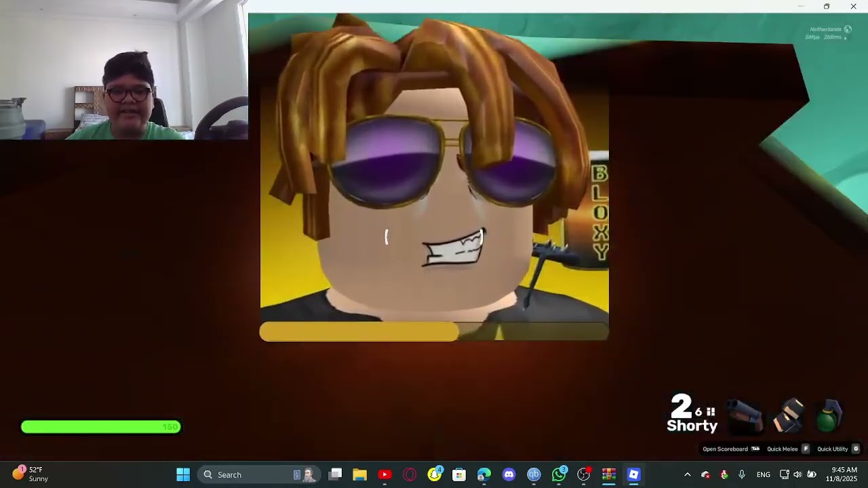Open Snapchat from the taskbar
The image size is (868, 488).
(x=435, y=474)
